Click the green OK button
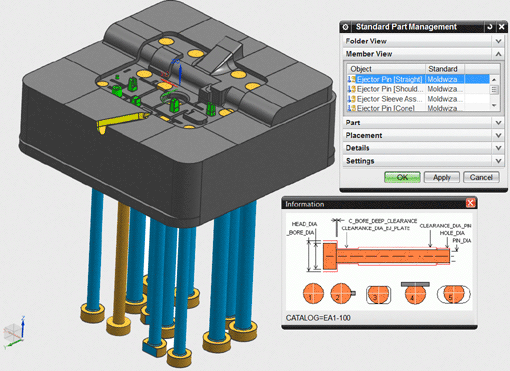The width and height of the screenshot is (510, 371). 402,177
